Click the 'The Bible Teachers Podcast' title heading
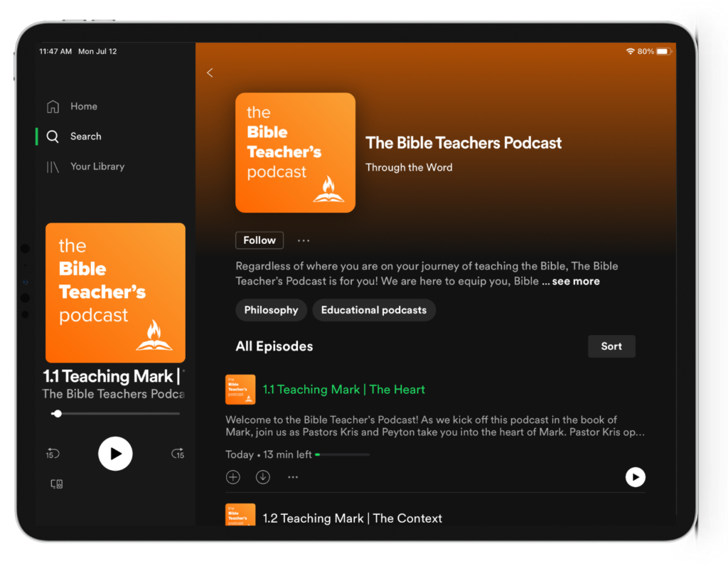728x576 pixels. coord(464,143)
